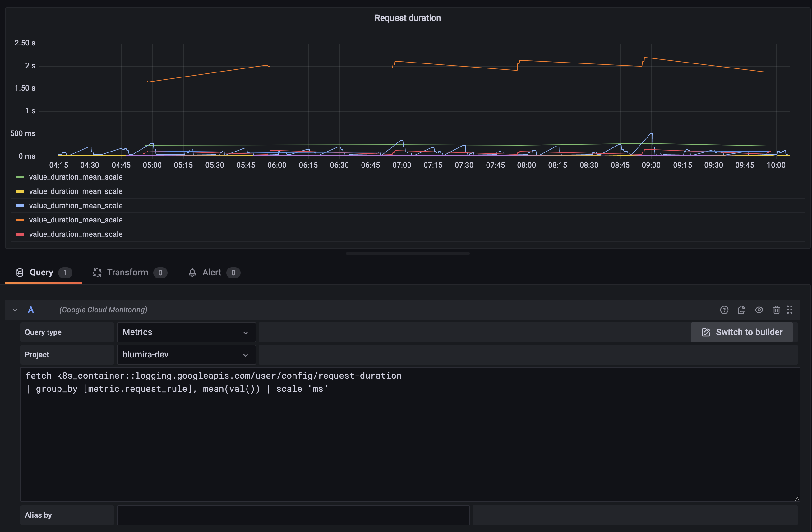The height and width of the screenshot is (532, 812).
Task: Switch to the Alert tab
Action: click(211, 272)
